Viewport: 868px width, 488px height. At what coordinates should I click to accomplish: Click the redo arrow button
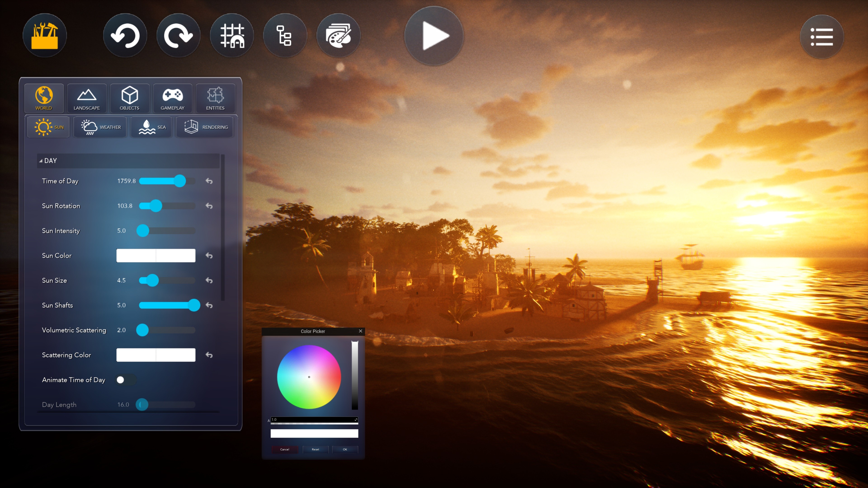tap(178, 36)
